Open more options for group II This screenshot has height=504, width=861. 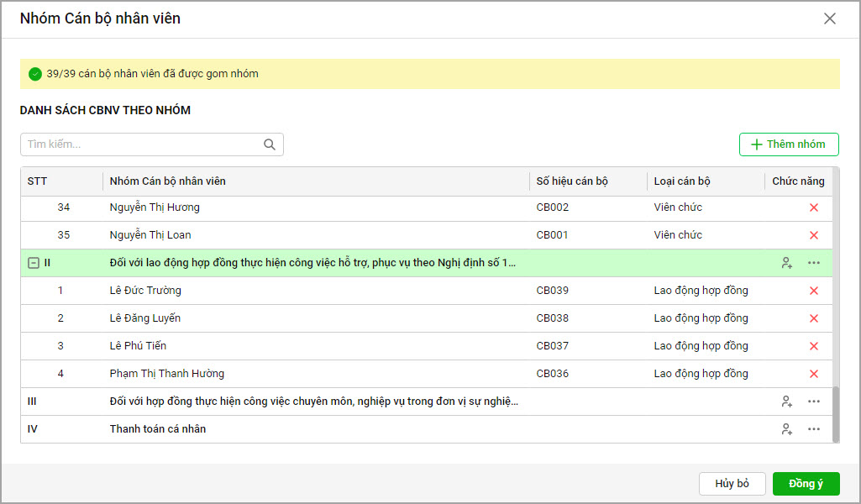click(x=813, y=263)
